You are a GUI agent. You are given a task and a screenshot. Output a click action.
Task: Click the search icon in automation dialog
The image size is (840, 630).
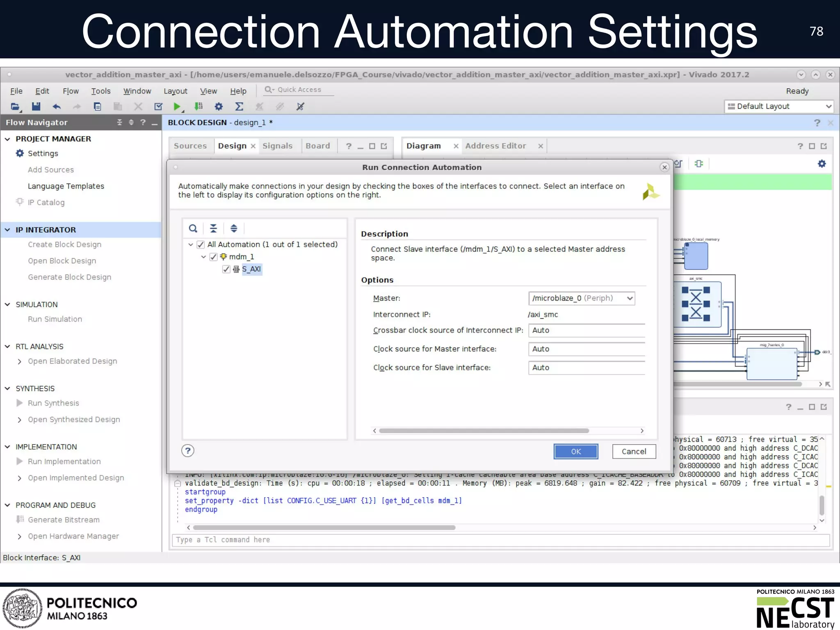click(x=193, y=228)
